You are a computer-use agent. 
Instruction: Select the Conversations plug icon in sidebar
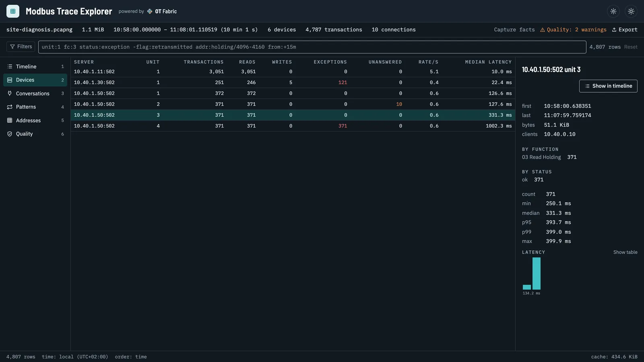pyautogui.click(x=10, y=93)
